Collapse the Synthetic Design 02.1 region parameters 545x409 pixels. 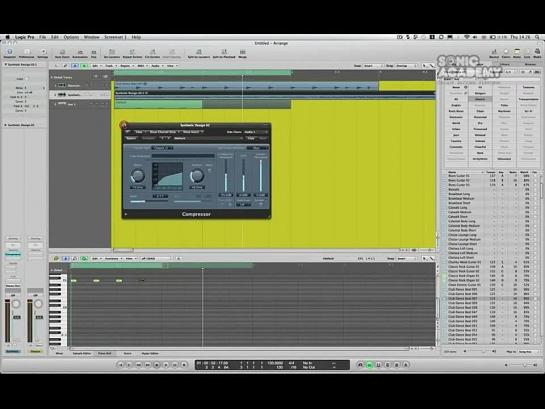6,64
